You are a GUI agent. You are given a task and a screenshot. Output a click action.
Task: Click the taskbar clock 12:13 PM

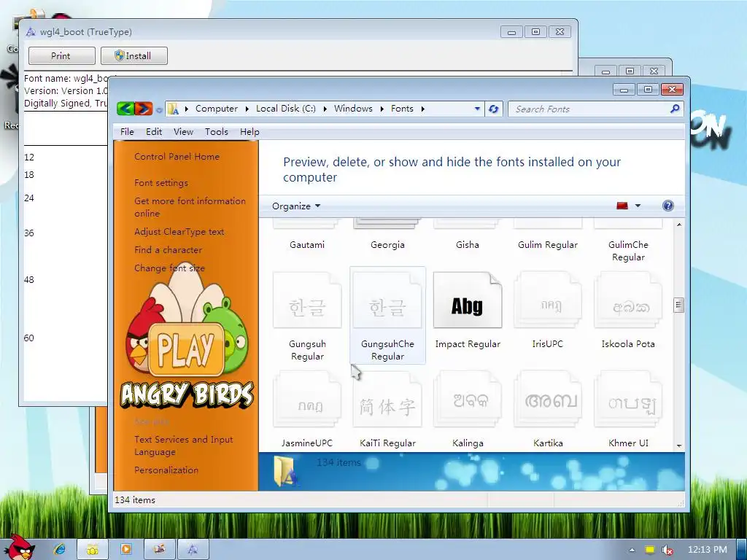pos(708,550)
